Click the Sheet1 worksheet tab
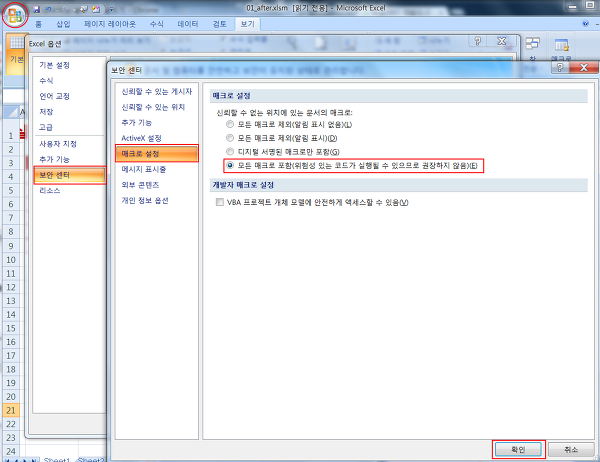The image size is (600, 462). click(57, 459)
